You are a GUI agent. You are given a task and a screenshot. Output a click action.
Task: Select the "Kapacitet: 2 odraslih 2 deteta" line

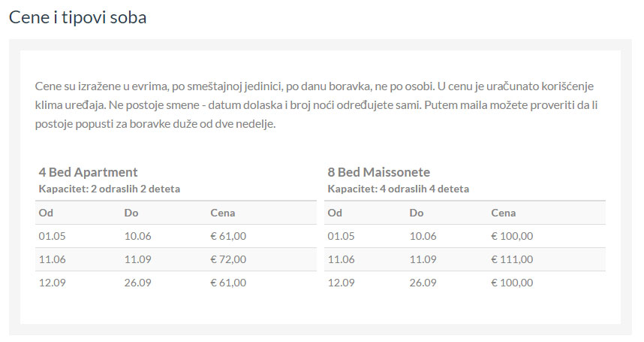109,189
